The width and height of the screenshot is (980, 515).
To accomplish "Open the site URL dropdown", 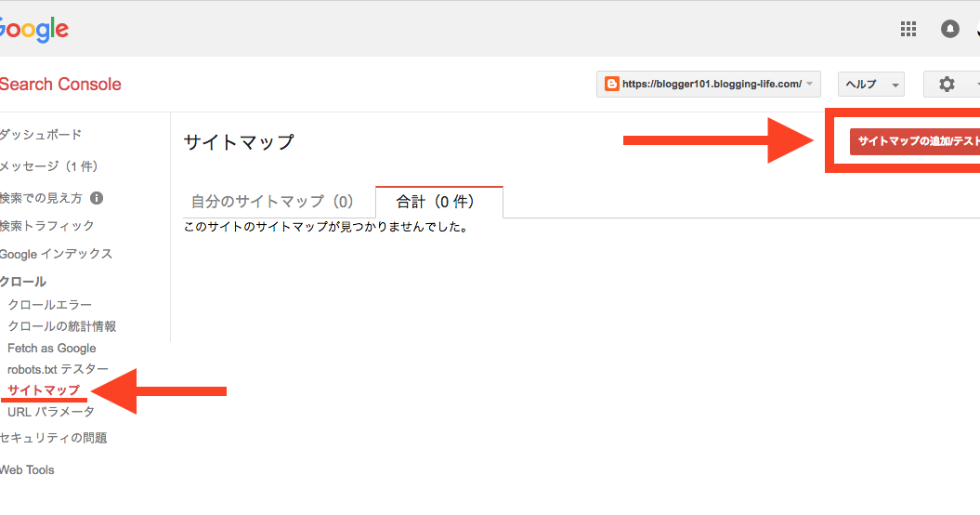I will pyautogui.click(x=708, y=84).
